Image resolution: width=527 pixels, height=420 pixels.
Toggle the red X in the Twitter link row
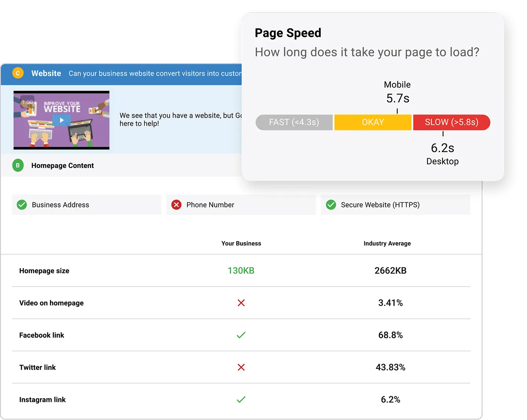241,367
